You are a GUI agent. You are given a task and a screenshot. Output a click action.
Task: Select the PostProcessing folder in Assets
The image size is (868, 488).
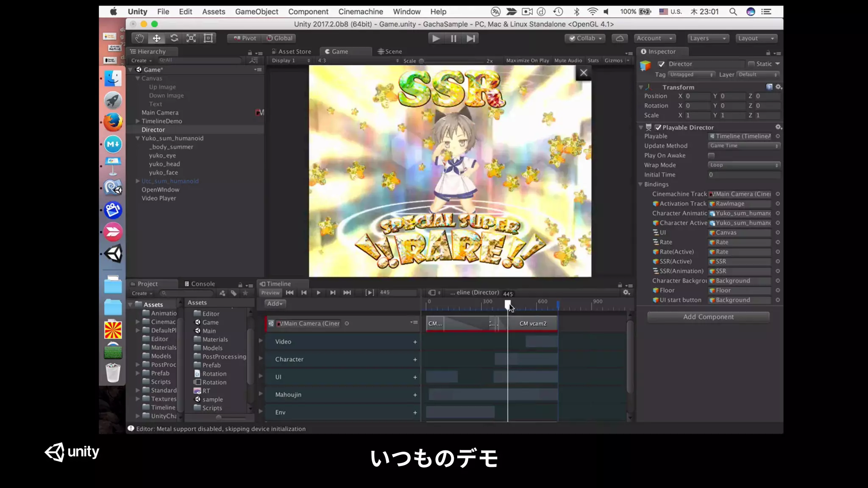(220, 357)
